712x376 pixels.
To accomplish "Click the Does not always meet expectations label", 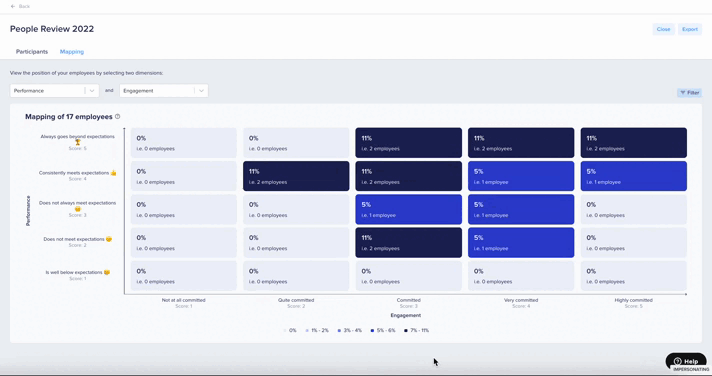I will pyautogui.click(x=78, y=203).
